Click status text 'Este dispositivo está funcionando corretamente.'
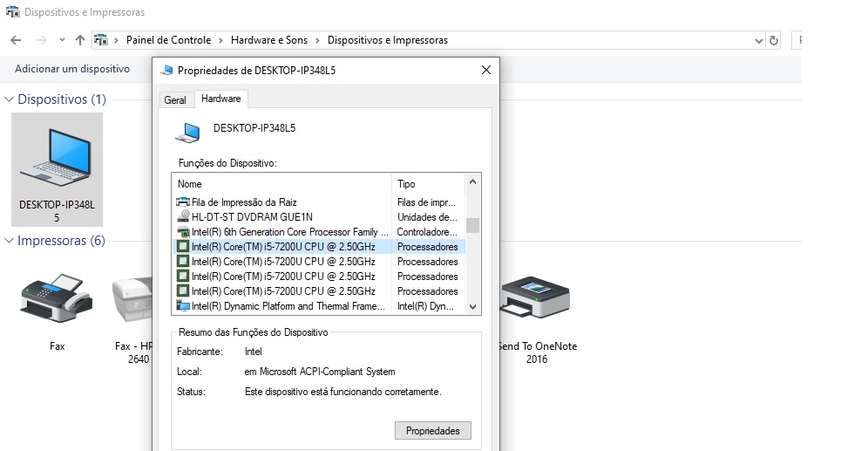 click(343, 392)
